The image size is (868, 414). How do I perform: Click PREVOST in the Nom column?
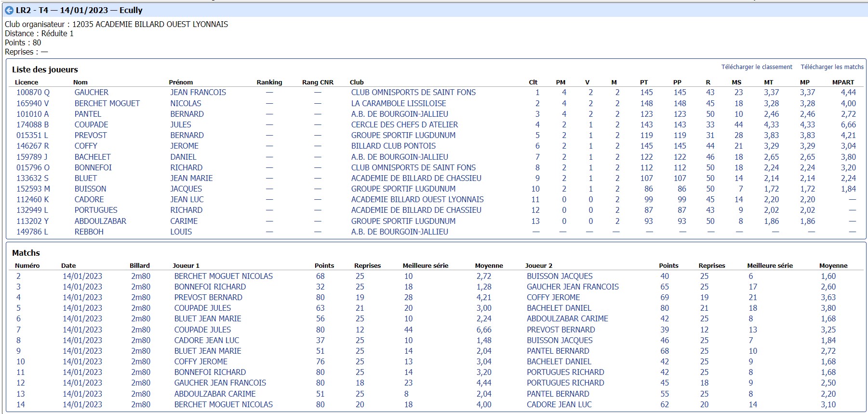click(x=91, y=135)
